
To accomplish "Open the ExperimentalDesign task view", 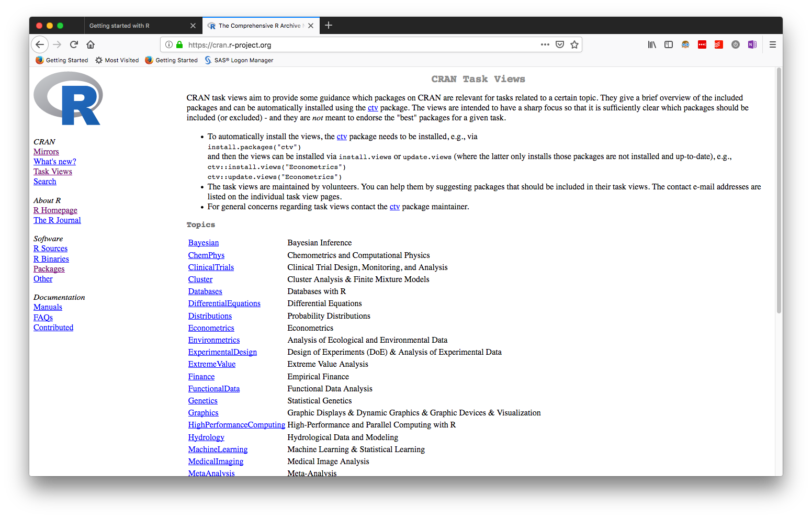I will 222,352.
